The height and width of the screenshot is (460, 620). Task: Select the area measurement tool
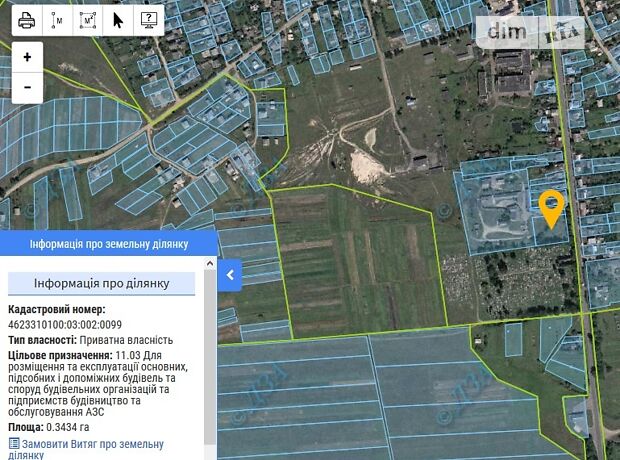(87, 20)
